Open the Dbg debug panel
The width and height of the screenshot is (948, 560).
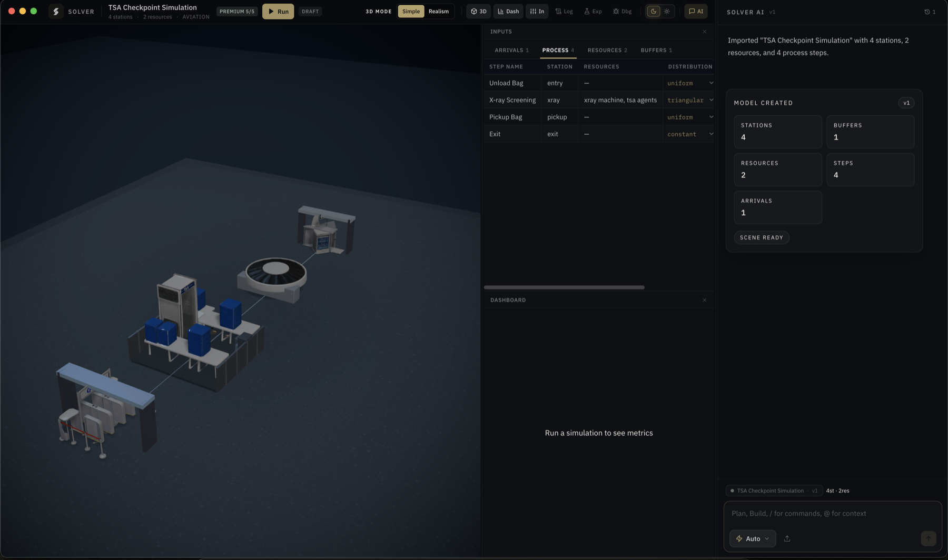pos(623,11)
